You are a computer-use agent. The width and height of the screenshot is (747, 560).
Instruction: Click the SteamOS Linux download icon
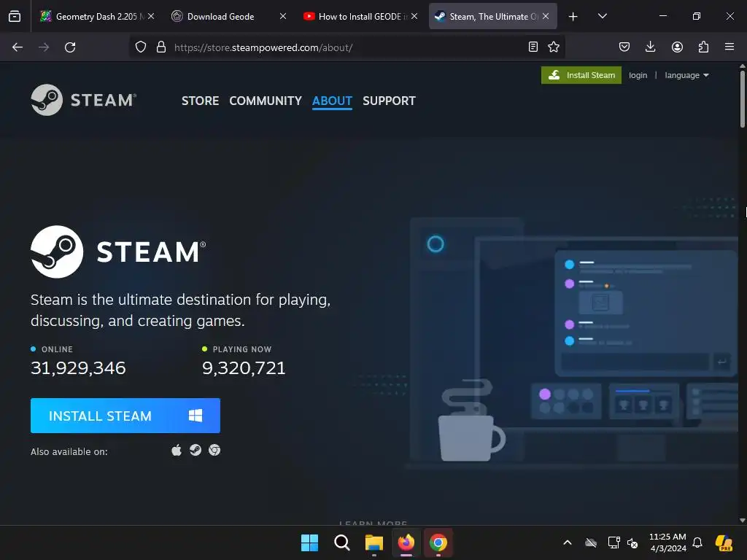196,450
